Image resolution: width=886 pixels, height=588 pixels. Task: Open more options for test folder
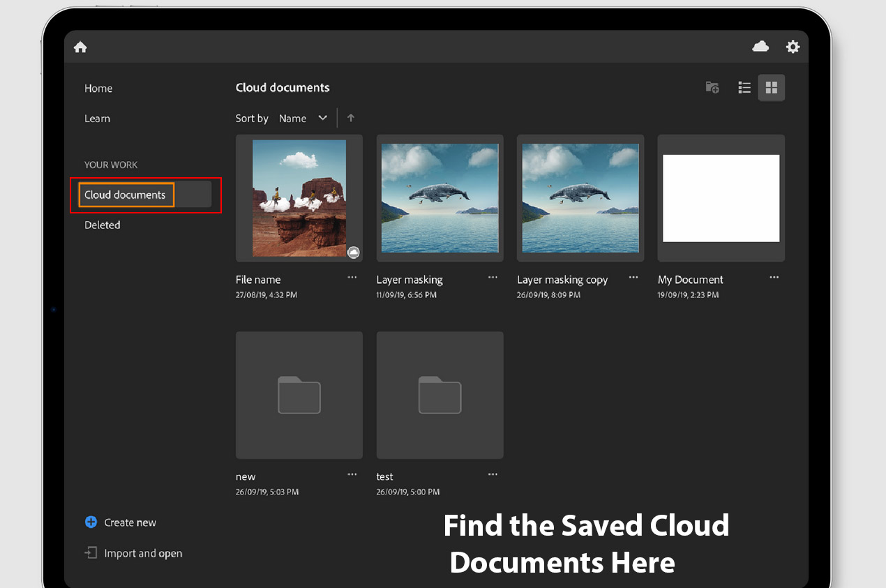(493, 475)
